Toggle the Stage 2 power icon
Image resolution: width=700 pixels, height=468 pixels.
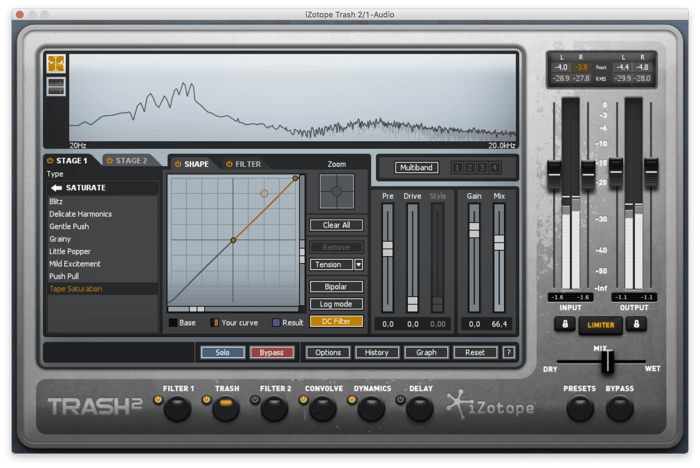[109, 161]
